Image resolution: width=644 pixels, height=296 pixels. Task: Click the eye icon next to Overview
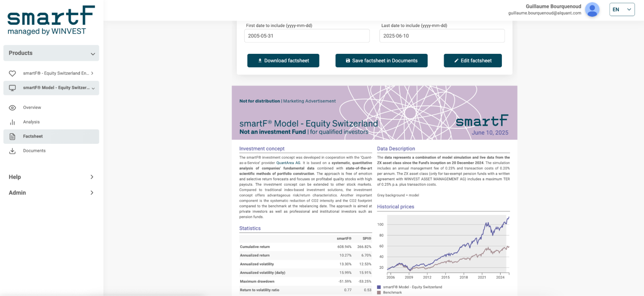click(x=12, y=108)
